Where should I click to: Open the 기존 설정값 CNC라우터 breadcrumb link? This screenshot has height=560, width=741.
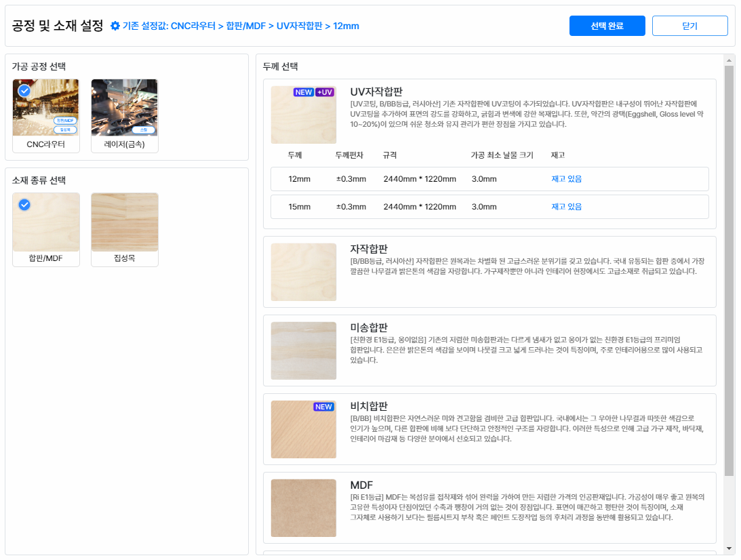tap(193, 26)
